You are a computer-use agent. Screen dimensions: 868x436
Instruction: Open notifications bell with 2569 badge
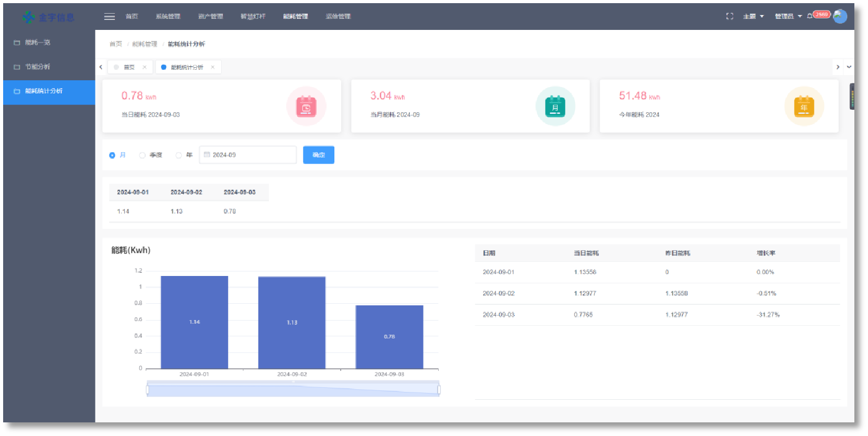coord(810,16)
